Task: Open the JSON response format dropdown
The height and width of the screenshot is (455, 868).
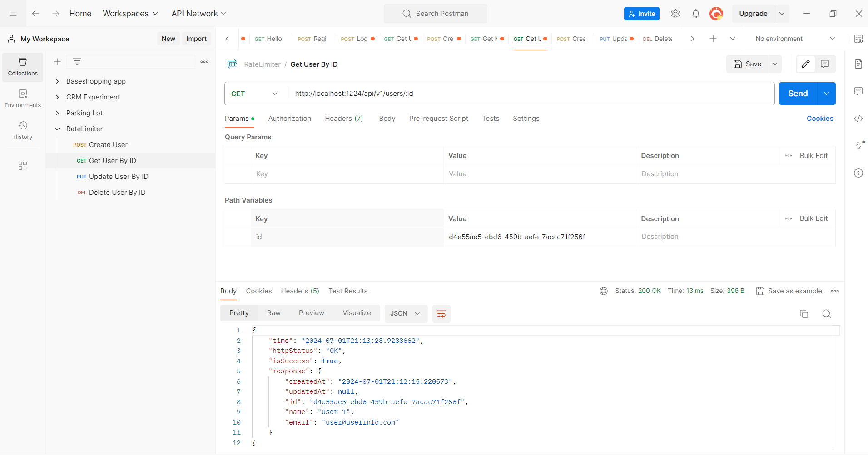Action: tap(406, 314)
